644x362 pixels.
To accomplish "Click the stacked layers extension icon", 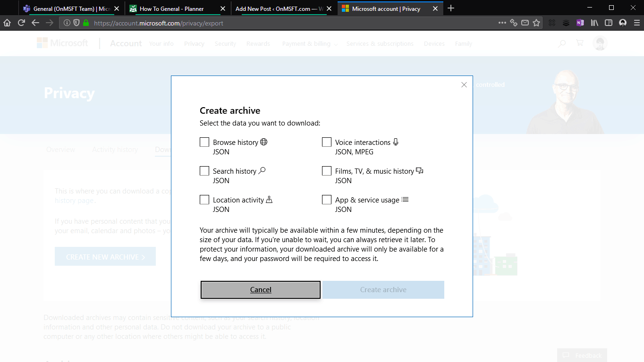I will (566, 23).
